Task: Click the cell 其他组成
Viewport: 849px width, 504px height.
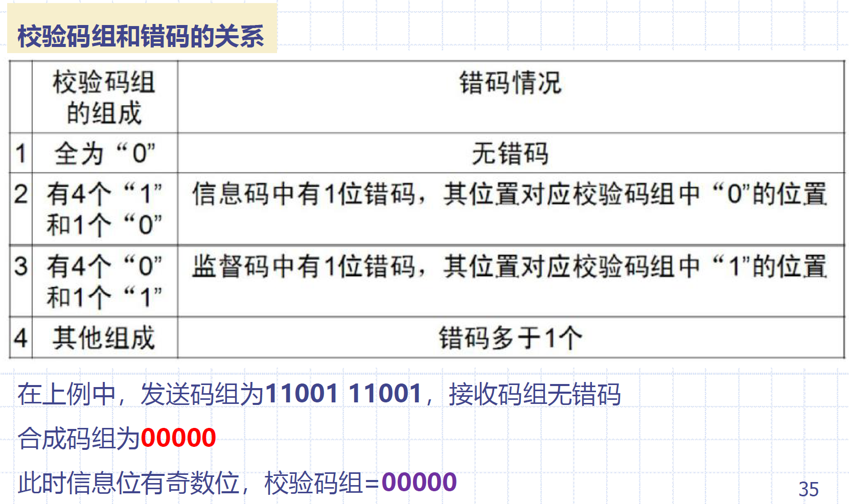Action: coord(104,338)
